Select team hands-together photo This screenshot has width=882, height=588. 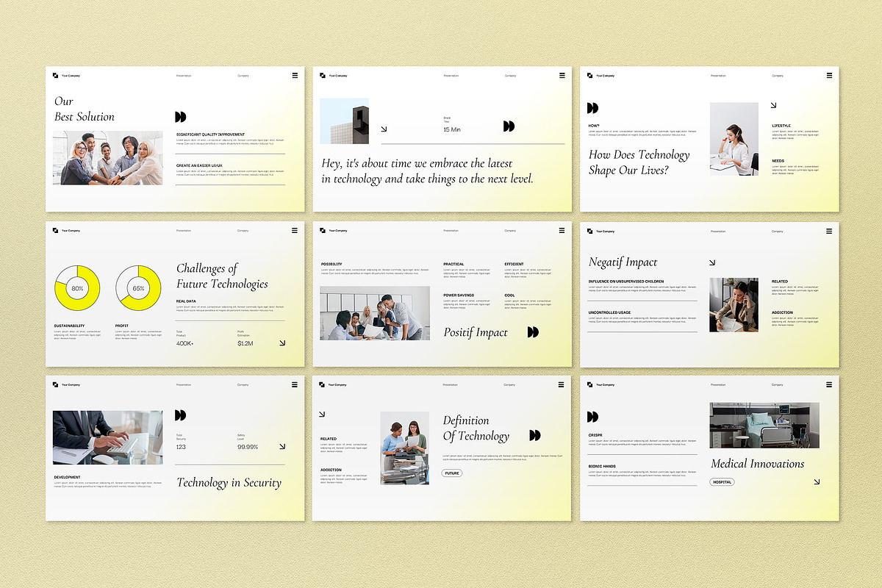(x=108, y=158)
